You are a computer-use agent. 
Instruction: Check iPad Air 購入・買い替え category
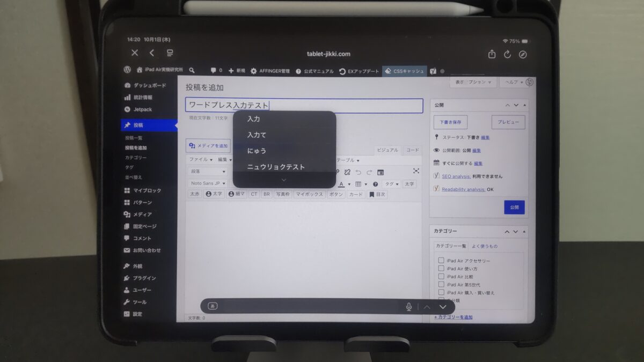441,293
